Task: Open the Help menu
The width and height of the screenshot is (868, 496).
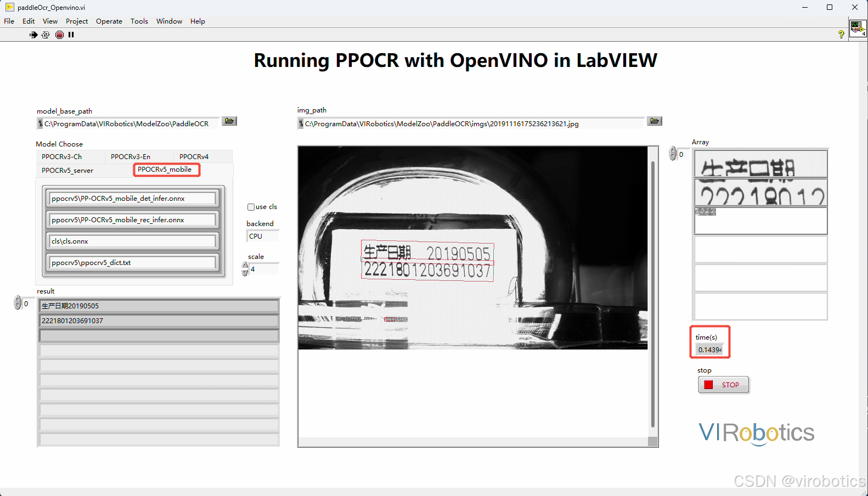Action: click(x=198, y=21)
